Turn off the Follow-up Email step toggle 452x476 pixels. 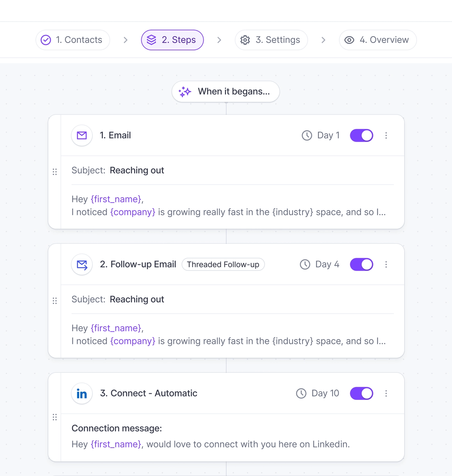[x=361, y=264]
